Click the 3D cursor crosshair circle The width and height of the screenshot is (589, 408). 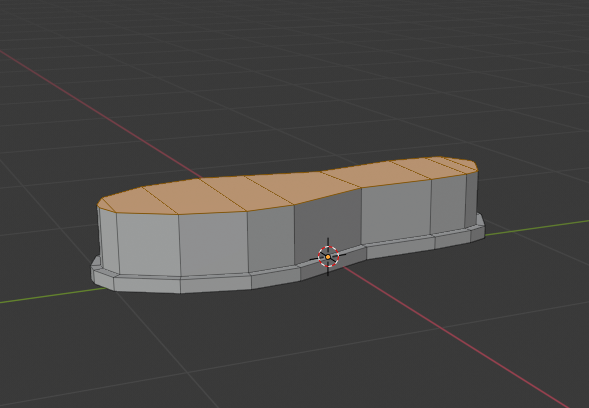pos(328,257)
